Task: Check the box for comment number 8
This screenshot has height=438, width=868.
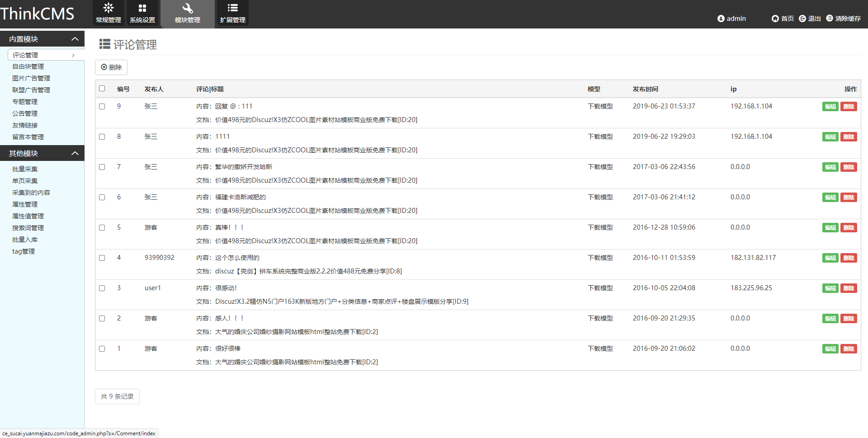Action: [x=102, y=137]
